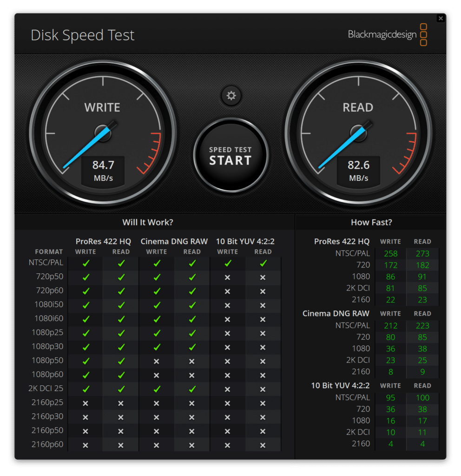This screenshot has width=461, height=476.
Task: Select Cinema DNG NTSC/PAL read value 223
Action: (422, 325)
